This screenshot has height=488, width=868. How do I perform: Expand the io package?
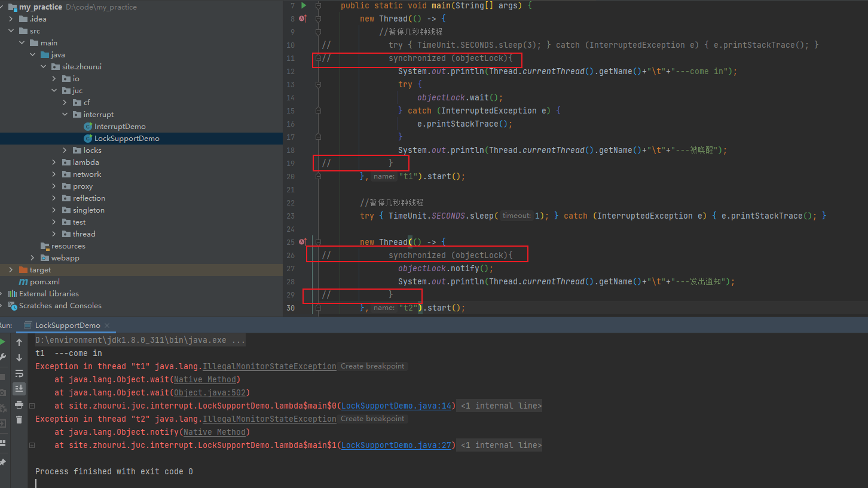point(54,79)
